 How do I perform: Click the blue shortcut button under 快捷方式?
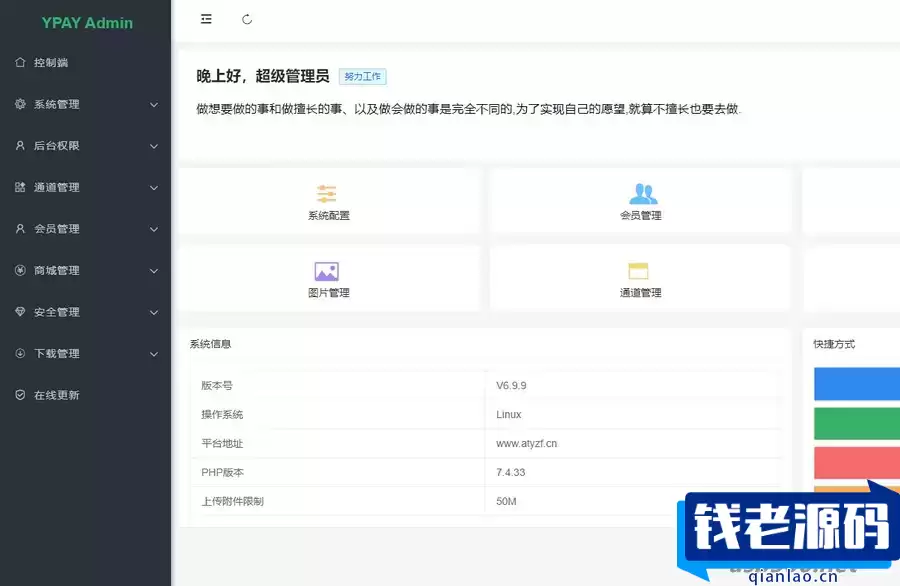coord(856,384)
